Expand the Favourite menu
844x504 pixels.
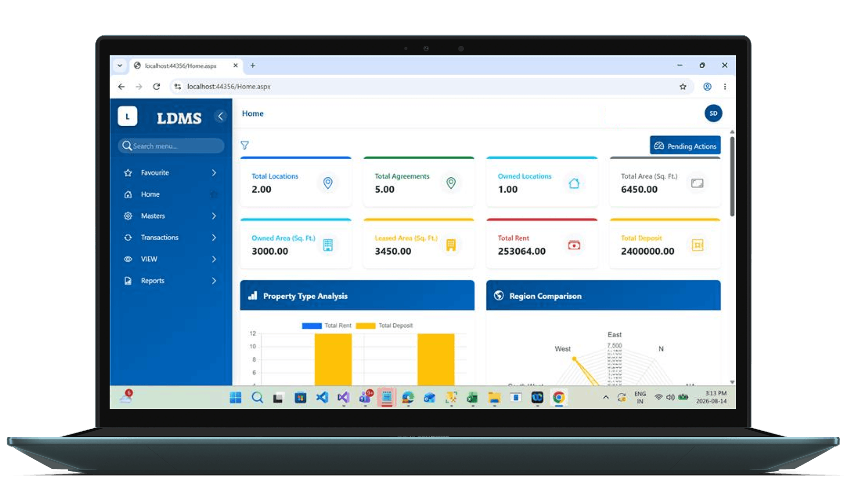171,173
